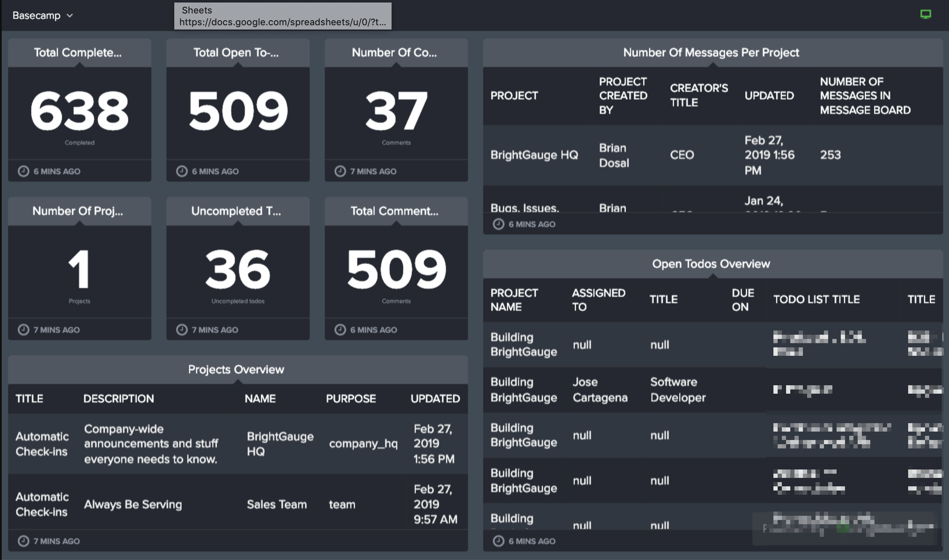Select the Open Todos Overview title

coord(711,264)
